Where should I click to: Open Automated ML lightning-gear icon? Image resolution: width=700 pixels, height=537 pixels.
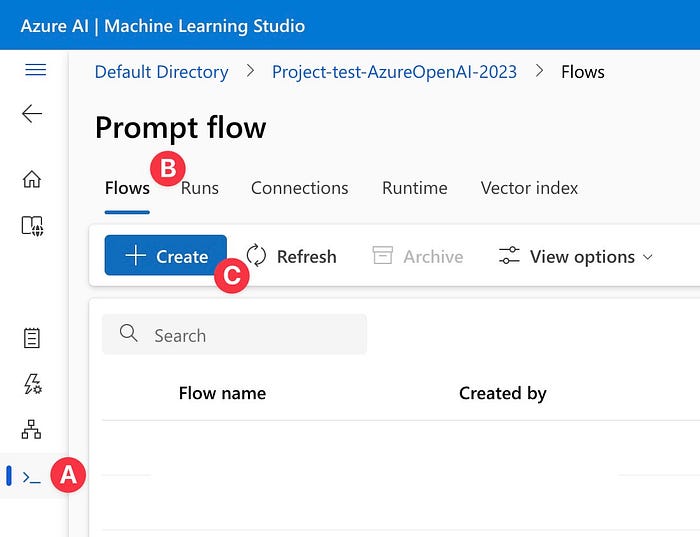point(33,384)
